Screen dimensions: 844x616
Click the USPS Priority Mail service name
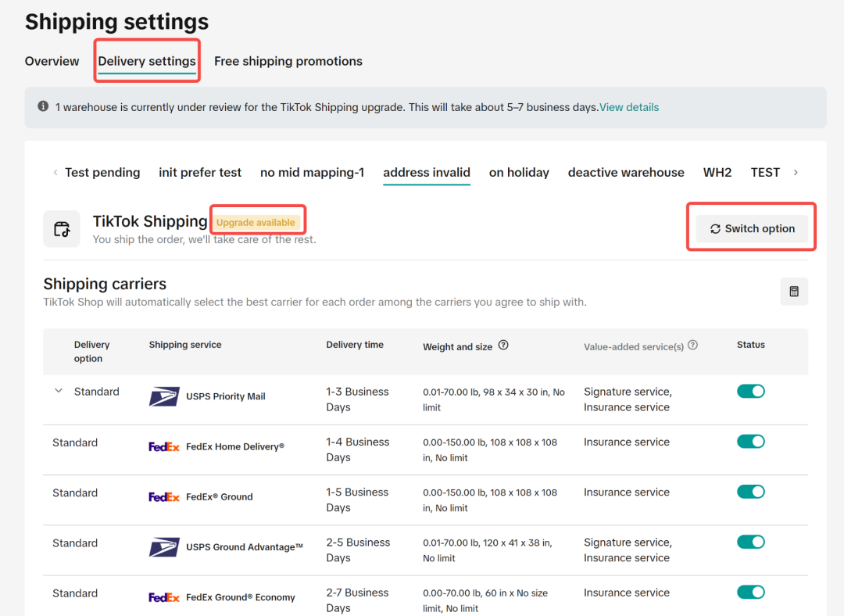pyautogui.click(x=226, y=396)
